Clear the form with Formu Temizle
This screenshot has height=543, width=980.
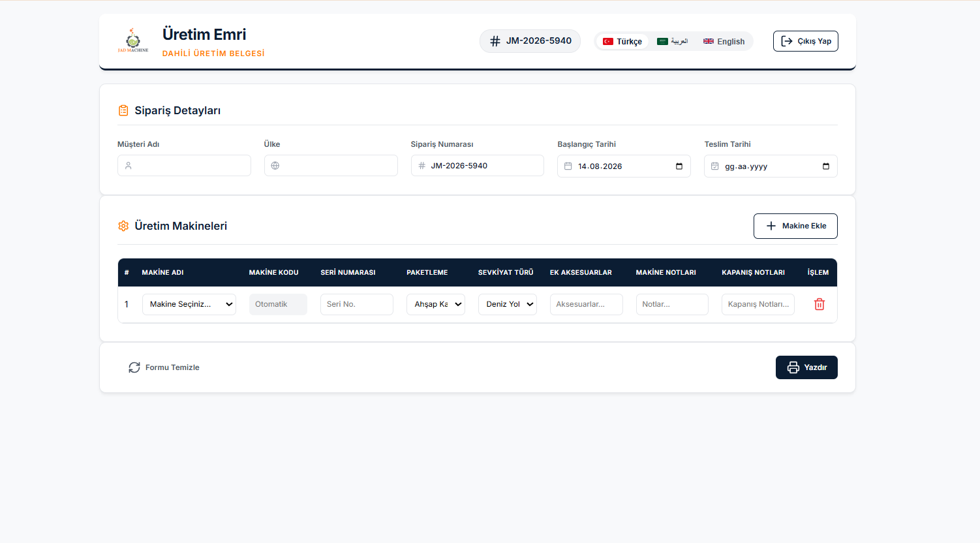click(164, 367)
